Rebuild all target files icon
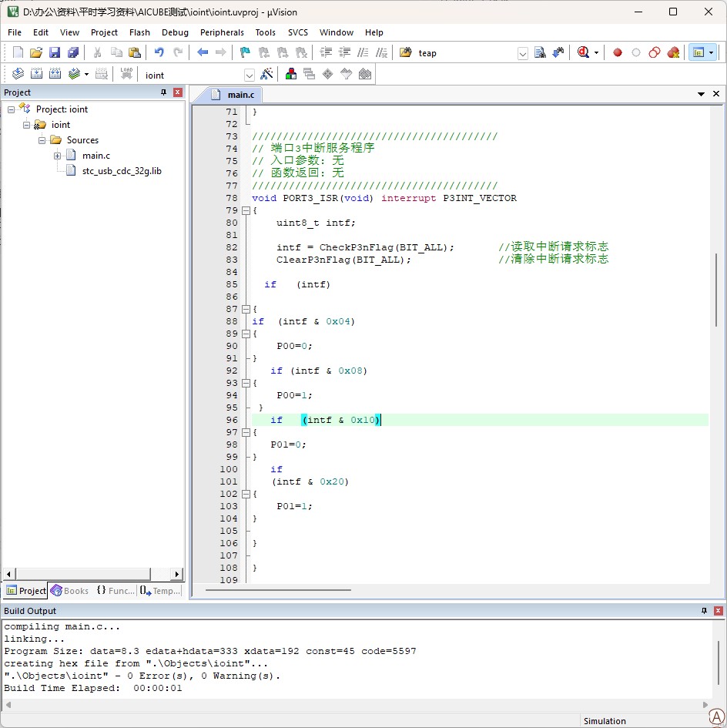727x728 pixels. [55, 74]
